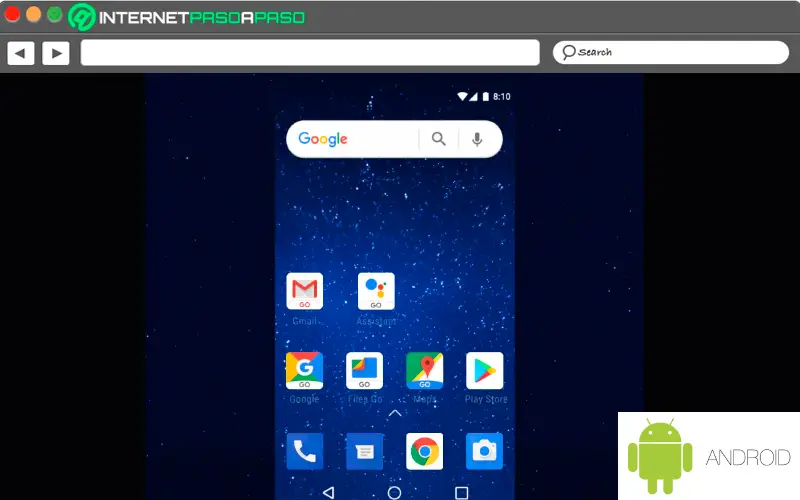
Task: Tap the 8:10 clock in status bar
Action: click(x=502, y=96)
